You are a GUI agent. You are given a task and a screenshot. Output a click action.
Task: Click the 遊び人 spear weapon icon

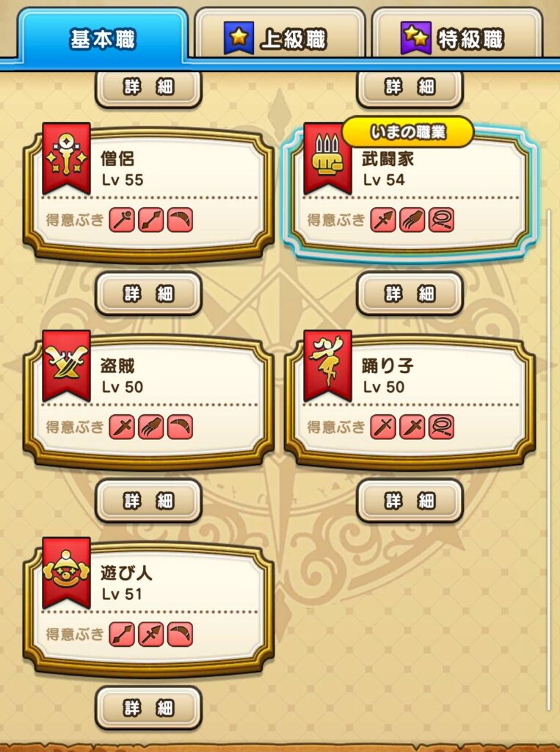point(151,634)
